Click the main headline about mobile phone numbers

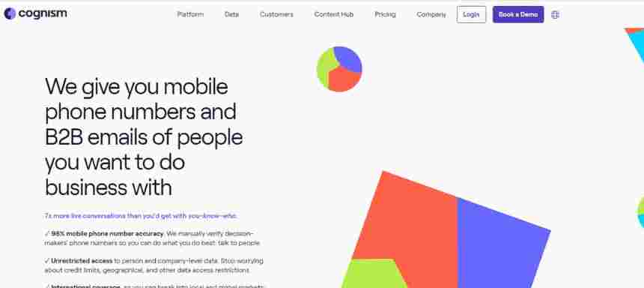coord(144,136)
